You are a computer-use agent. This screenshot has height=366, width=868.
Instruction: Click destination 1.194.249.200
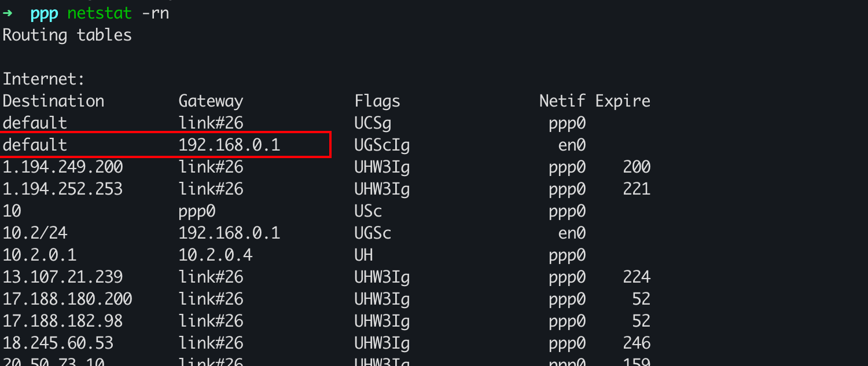(62, 167)
